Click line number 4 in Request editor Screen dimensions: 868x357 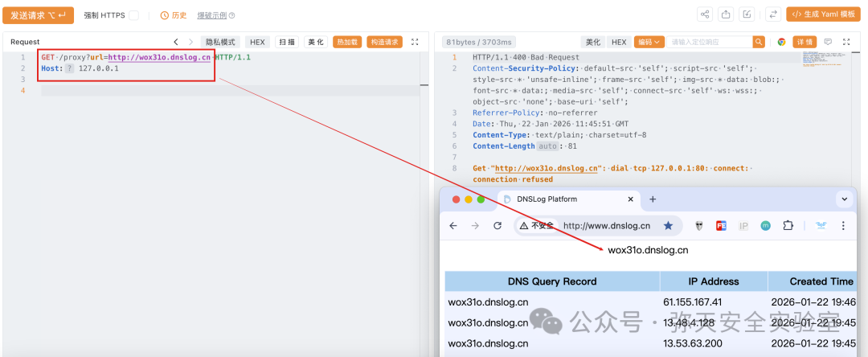tap(23, 90)
